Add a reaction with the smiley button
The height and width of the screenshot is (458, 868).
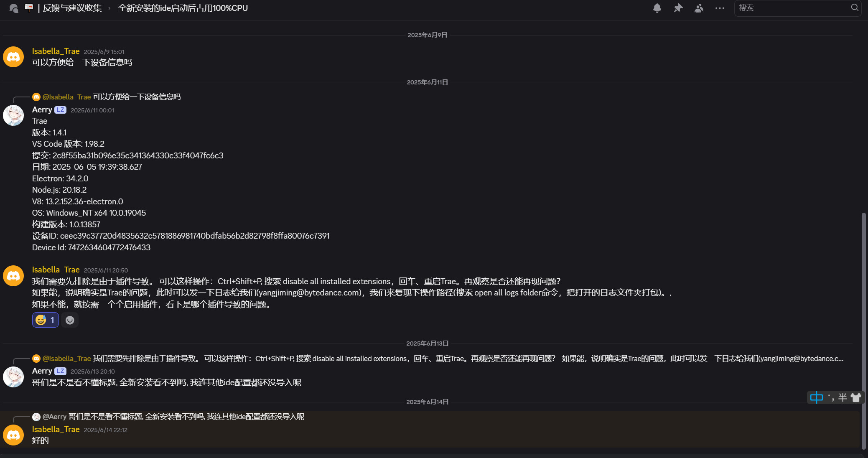(x=70, y=320)
